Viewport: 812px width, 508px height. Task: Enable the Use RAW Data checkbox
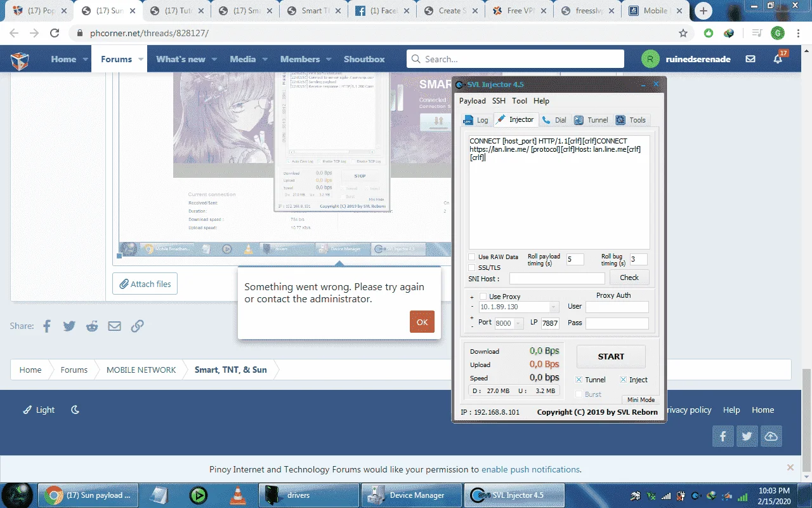click(471, 257)
